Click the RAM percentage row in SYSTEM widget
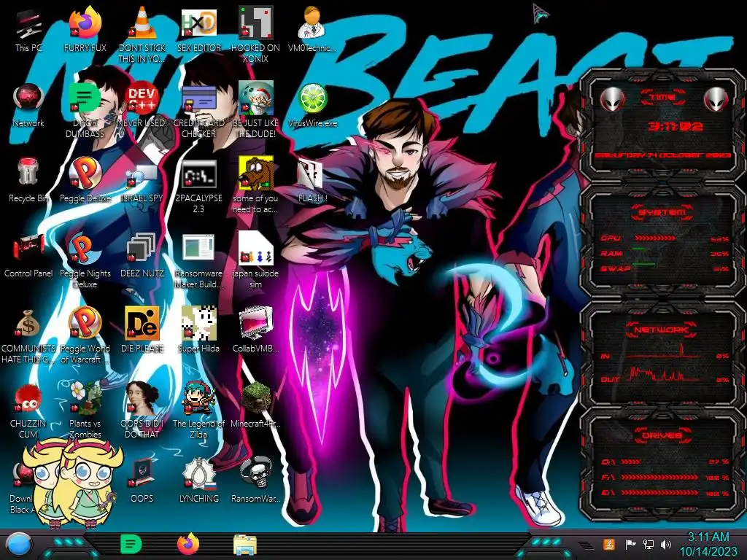The image size is (747, 560). [x=664, y=253]
